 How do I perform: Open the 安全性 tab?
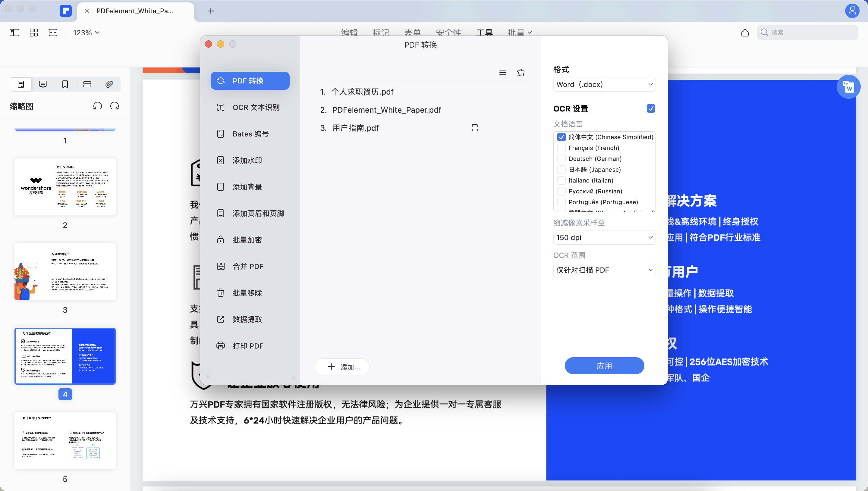click(448, 33)
